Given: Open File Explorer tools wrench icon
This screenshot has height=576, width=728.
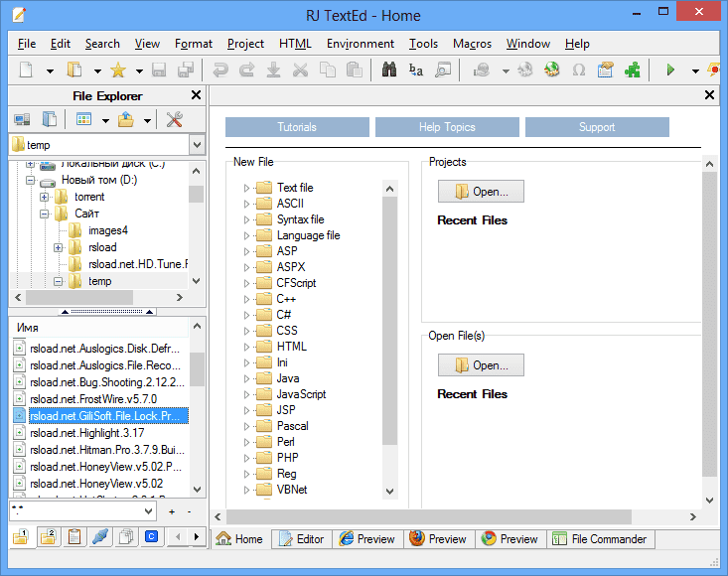Looking at the screenshot, I should coord(175,120).
